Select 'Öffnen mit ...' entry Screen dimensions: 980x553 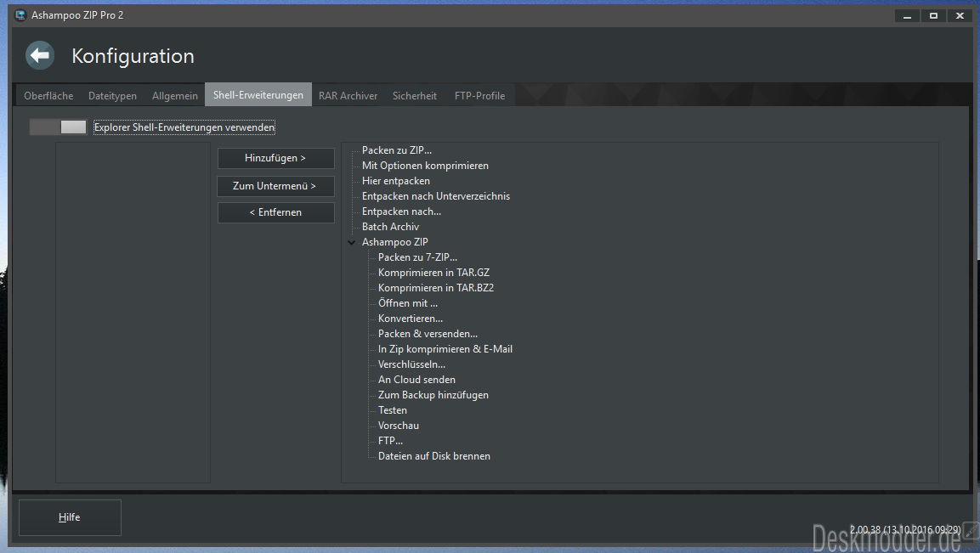(x=407, y=303)
